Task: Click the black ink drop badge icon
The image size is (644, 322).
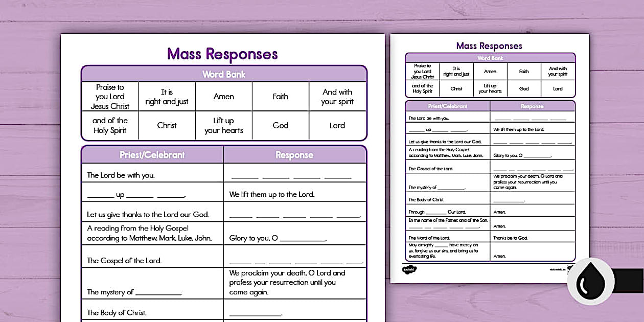Action: click(590, 281)
